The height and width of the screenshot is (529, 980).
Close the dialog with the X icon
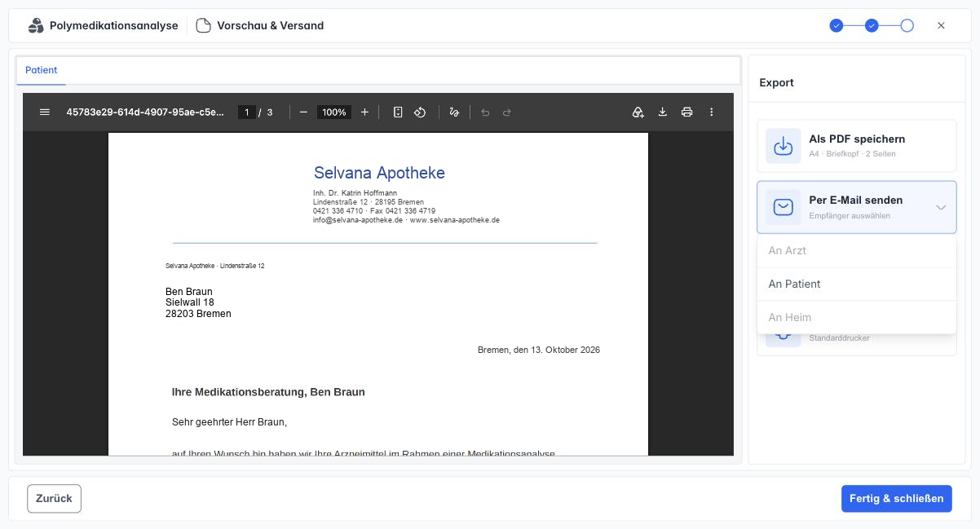(x=941, y=25)
